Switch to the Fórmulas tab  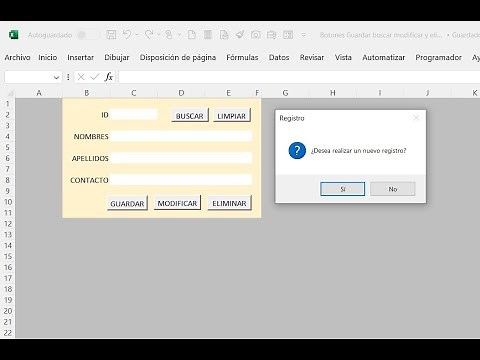pos(242,58)
